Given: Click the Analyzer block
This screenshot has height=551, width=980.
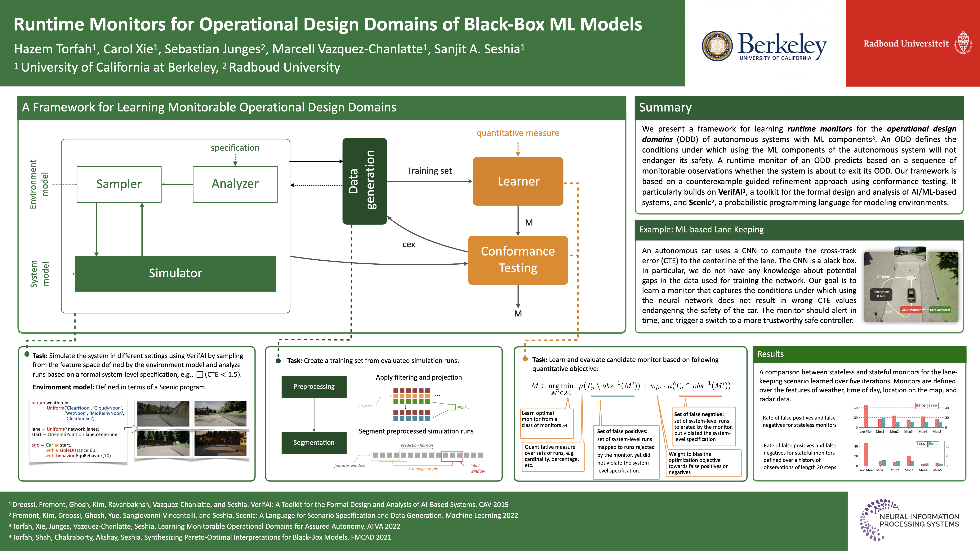Looking at the screenshot, I should (235, 184).
